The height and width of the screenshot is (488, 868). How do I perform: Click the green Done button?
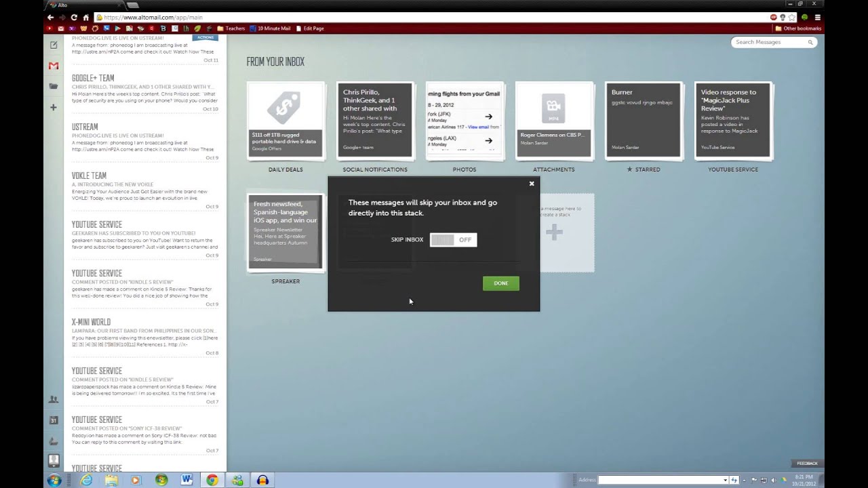click(501, 283)
